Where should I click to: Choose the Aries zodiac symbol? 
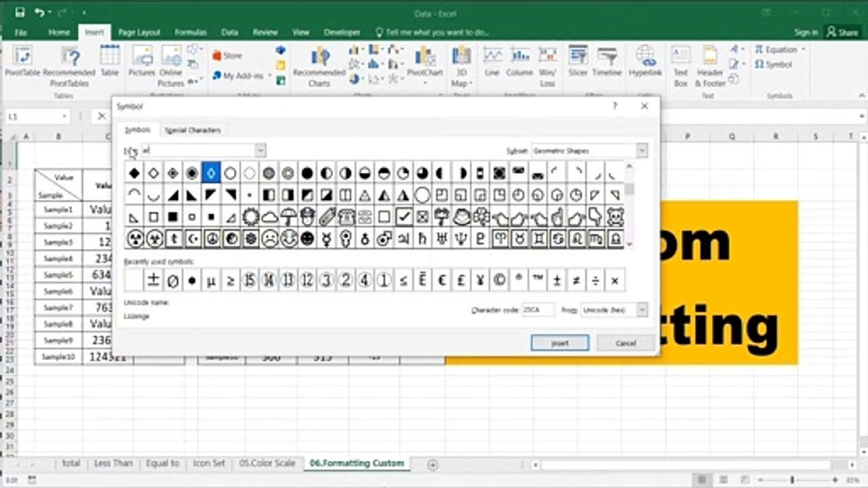(x=500, y=239)
